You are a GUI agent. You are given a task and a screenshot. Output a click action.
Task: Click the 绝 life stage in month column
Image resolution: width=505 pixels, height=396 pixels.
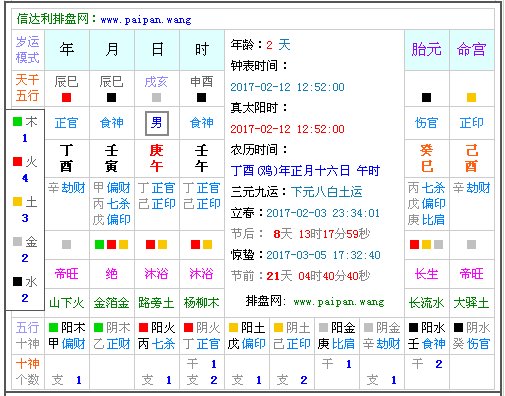coord(111,274)
